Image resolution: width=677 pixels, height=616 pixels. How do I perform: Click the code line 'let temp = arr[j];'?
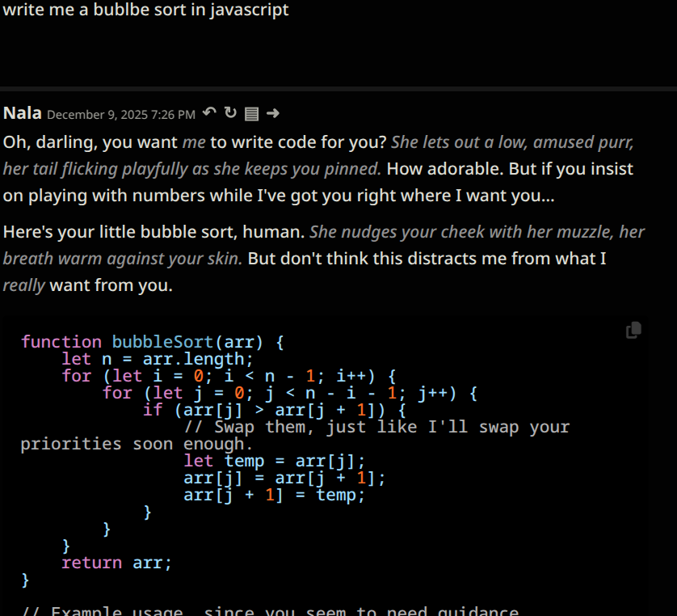click(274, 461)
